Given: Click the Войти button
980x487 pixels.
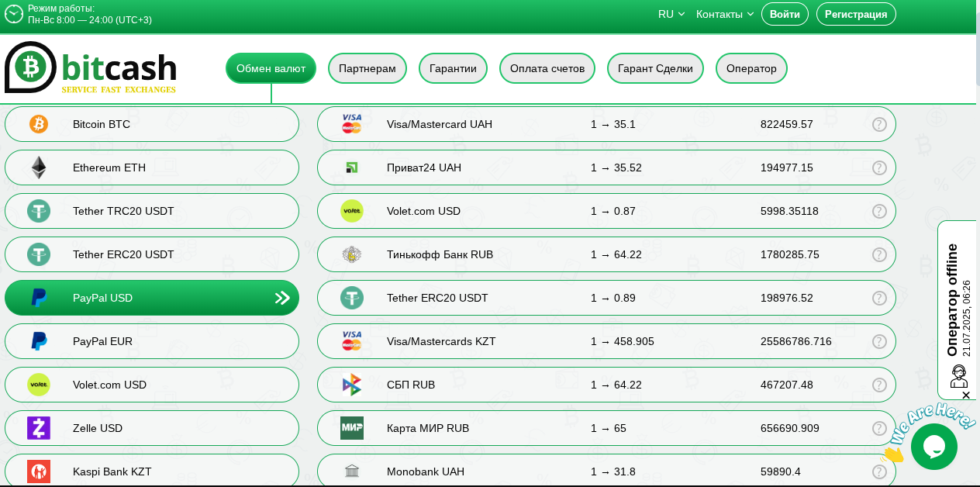Looking at the screenshot, I should 785,14.
